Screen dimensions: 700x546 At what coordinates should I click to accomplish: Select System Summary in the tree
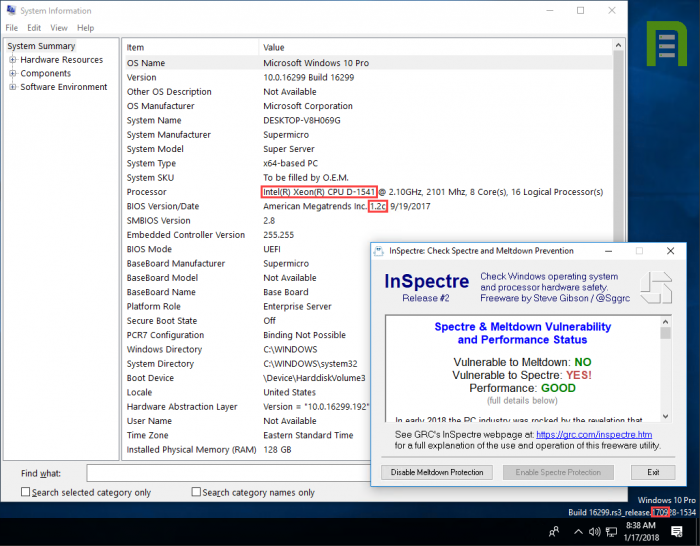coord(41,46)
